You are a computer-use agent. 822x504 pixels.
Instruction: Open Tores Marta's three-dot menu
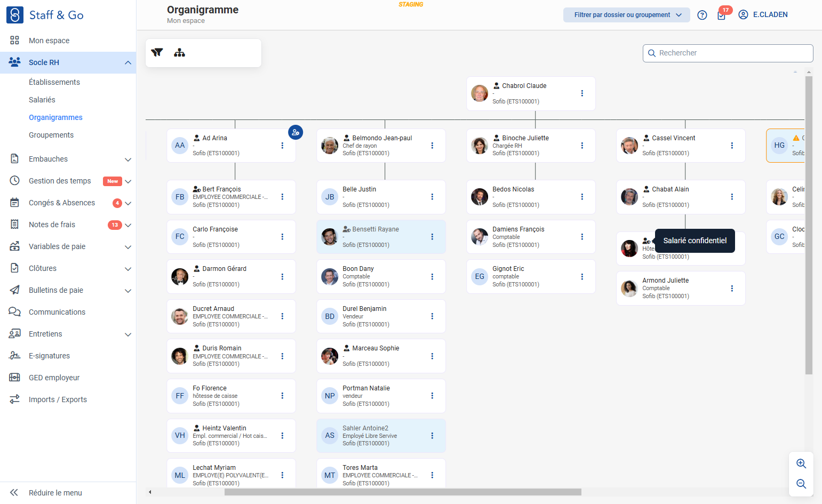click(x=432, y=475)
